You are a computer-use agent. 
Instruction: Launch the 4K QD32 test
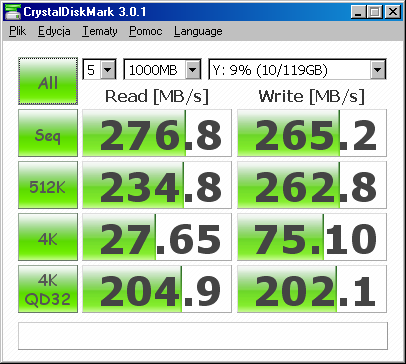48,289
